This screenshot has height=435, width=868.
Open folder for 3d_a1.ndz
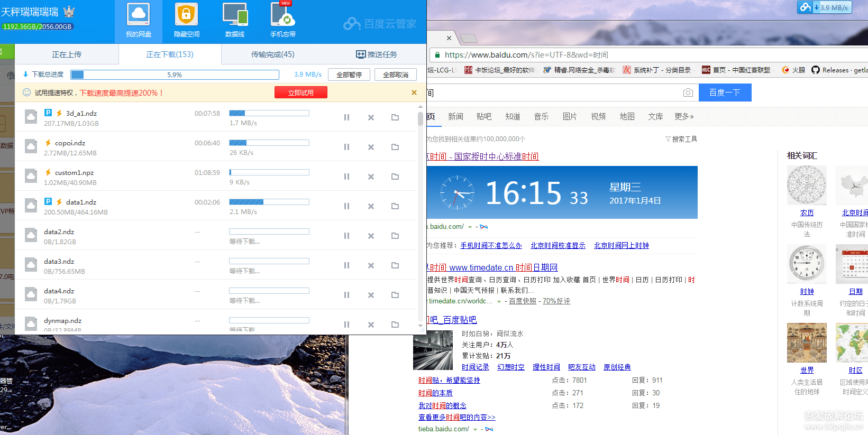coord(395,117)
